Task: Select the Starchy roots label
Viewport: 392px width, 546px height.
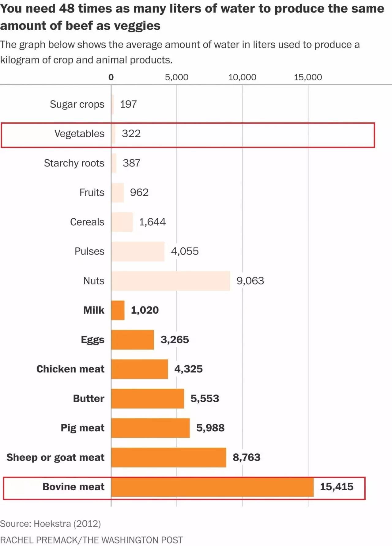Action: [74, 163]
